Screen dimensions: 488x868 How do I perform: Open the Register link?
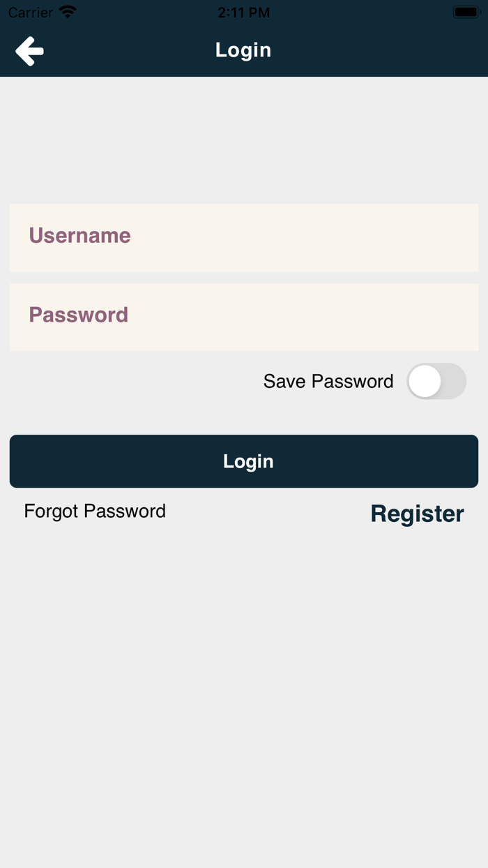417,514
